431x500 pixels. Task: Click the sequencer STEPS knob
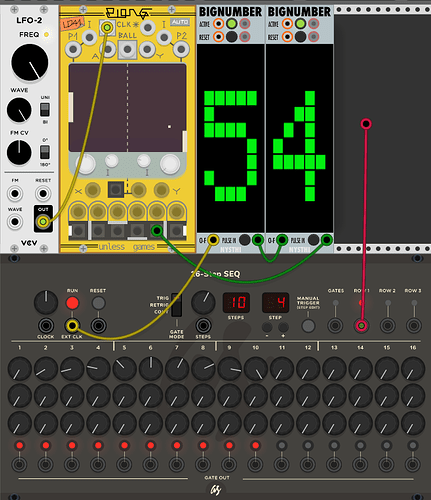click(203, 302)
